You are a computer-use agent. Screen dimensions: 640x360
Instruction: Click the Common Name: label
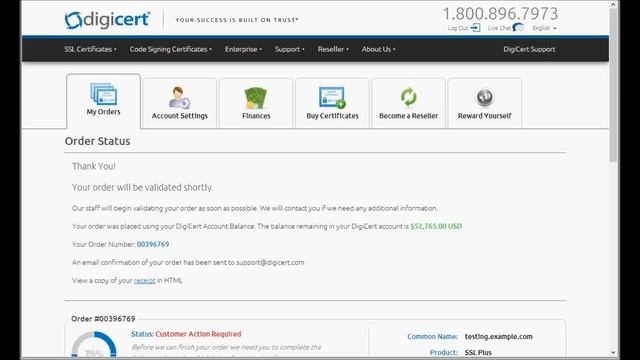(x=433, y=336)
